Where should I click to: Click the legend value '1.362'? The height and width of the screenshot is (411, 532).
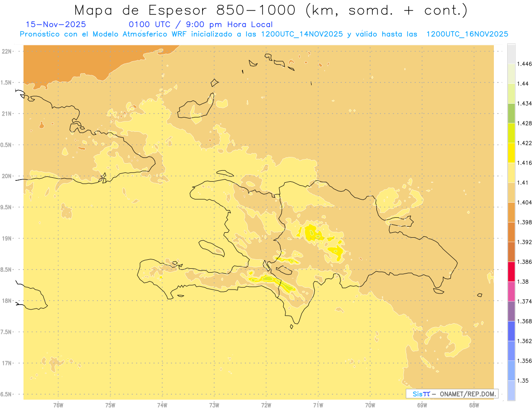coord(525,341)
